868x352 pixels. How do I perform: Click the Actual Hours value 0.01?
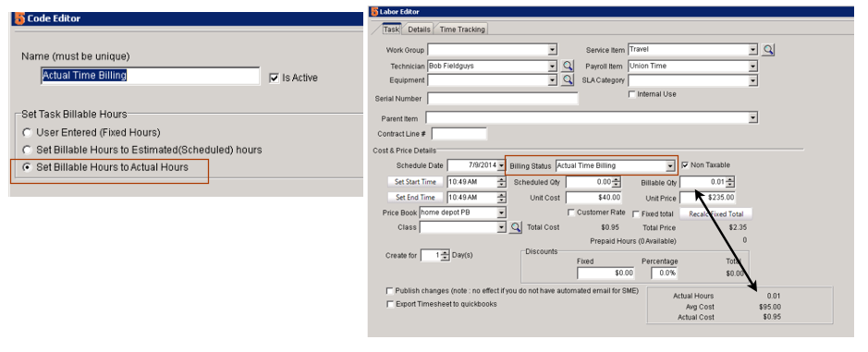coord(774,296)
